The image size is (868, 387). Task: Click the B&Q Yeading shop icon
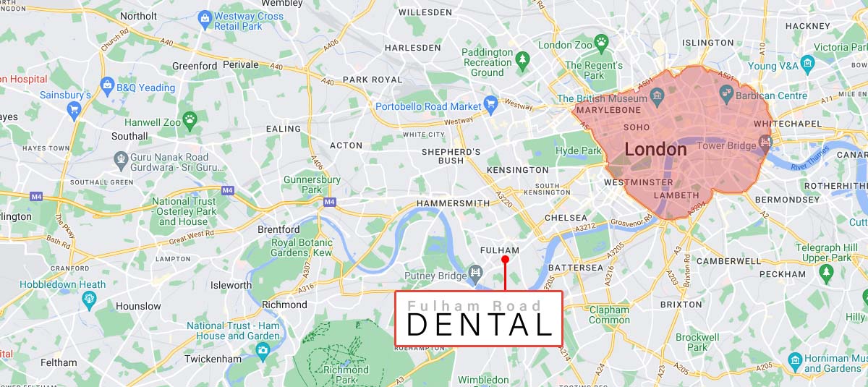point(108,86)
